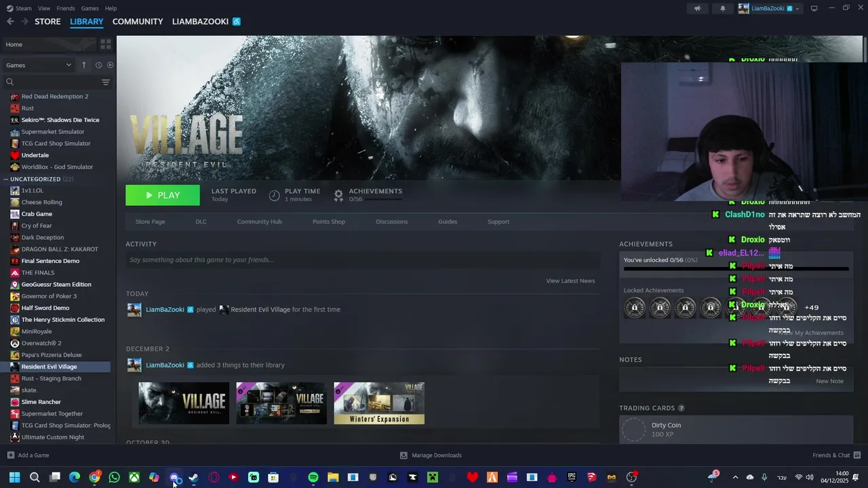The image size is (868, 488).
Task: Open the Friends & Chat icon
Action: click(x=857, y=455)
